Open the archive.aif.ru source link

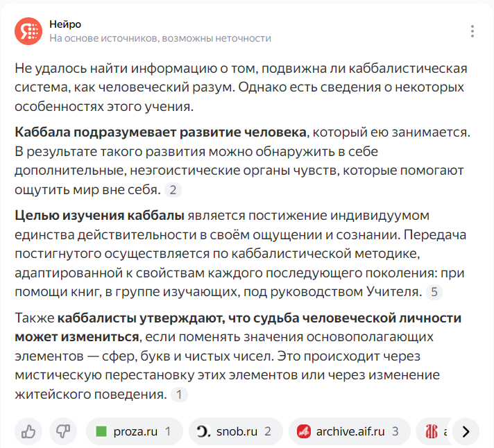[x=350, y=431]
